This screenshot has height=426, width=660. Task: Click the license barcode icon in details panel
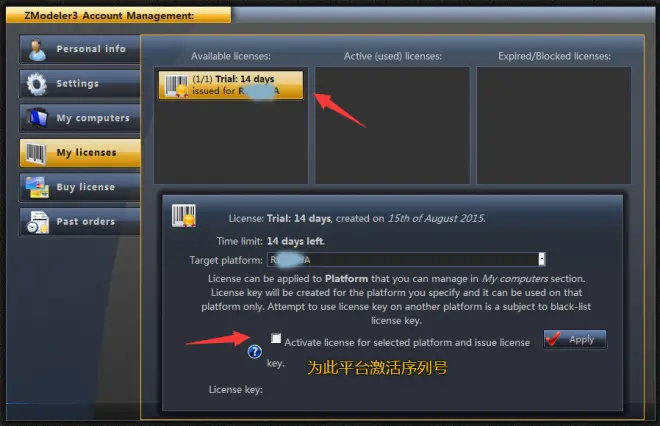[184, 216]
